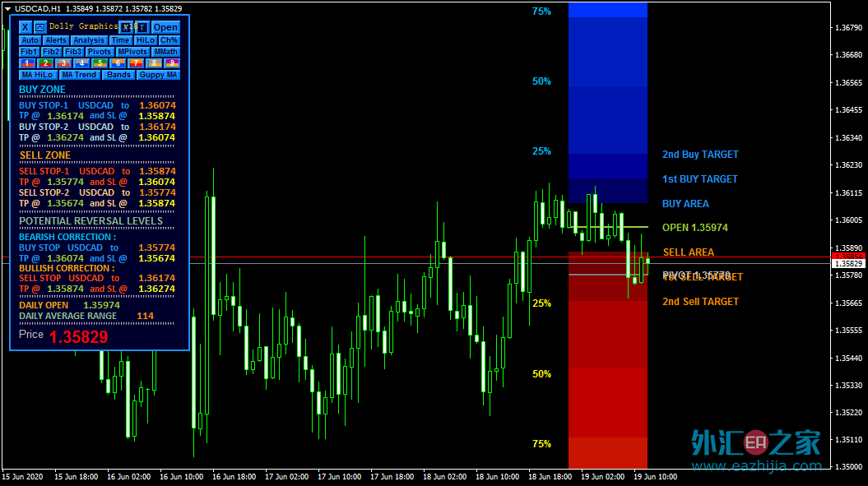Click the SELL STOP-1 entry value 1.35874
The height and width of the screenshot is (486, 868).
click(x=158, y=171)
